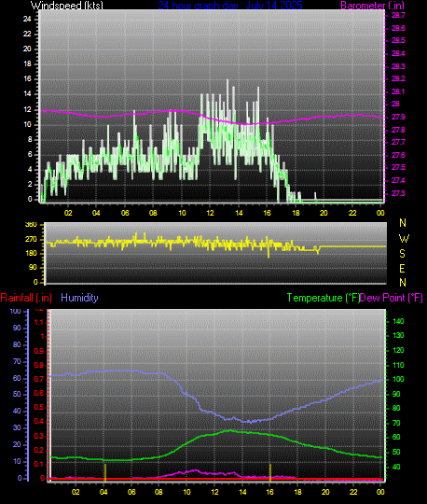The height and width of the screenshot is (504, 427).
Task: Click the 100 humidity scale value
Action: pyautogui.click(x=16, y=311)
